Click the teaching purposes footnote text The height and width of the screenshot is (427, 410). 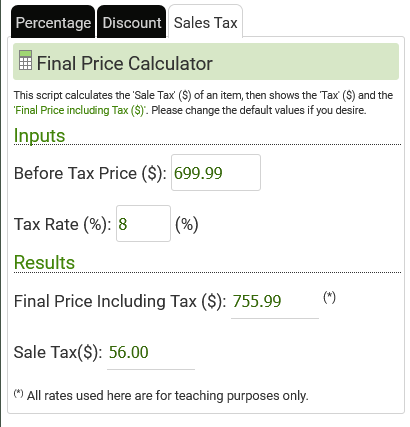pos(161,396)
